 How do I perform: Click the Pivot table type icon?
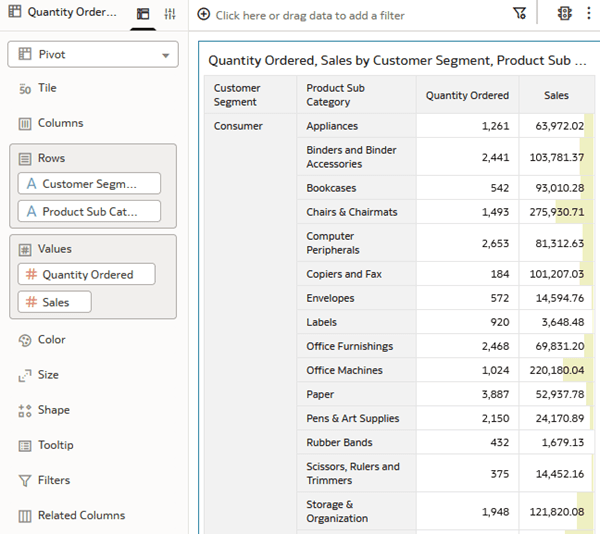click(25, 54)
